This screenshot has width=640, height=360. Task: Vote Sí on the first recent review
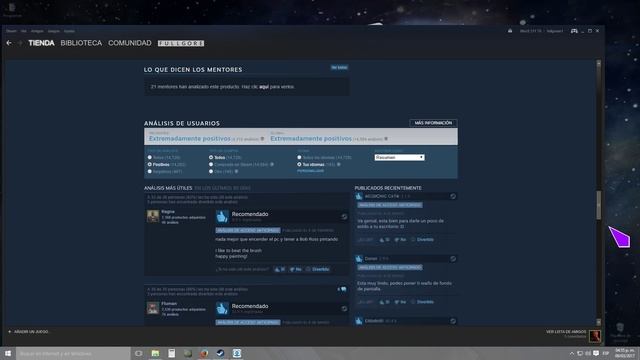pos(384,240)
